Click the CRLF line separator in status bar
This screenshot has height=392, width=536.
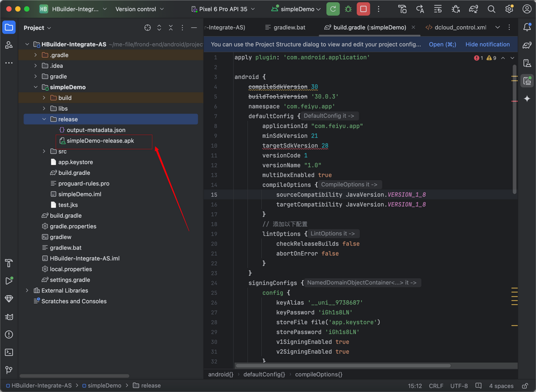pos(436,386)
